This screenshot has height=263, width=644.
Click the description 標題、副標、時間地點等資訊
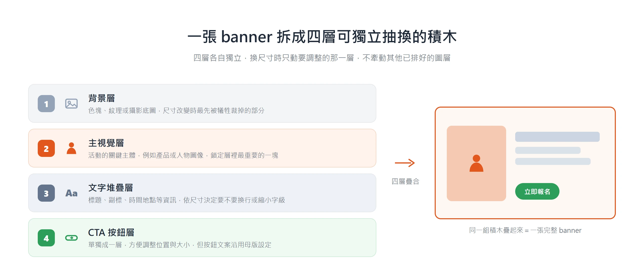point(187,200)
